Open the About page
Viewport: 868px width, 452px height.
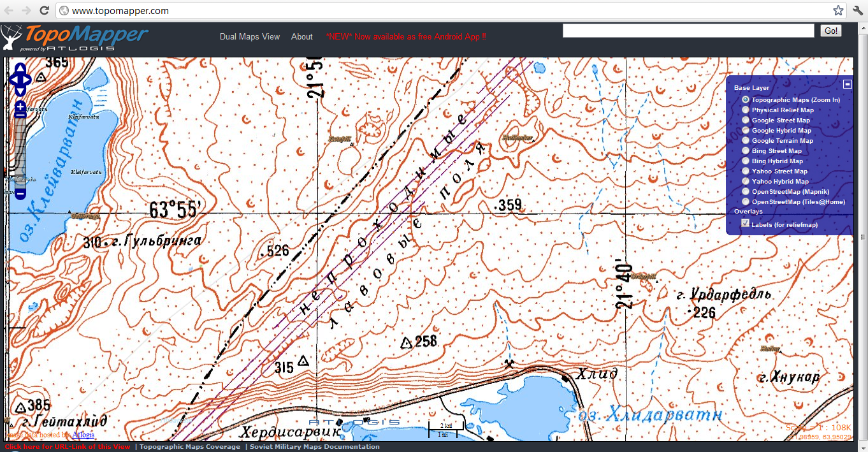pyautogui.click(x=301, y=37)
